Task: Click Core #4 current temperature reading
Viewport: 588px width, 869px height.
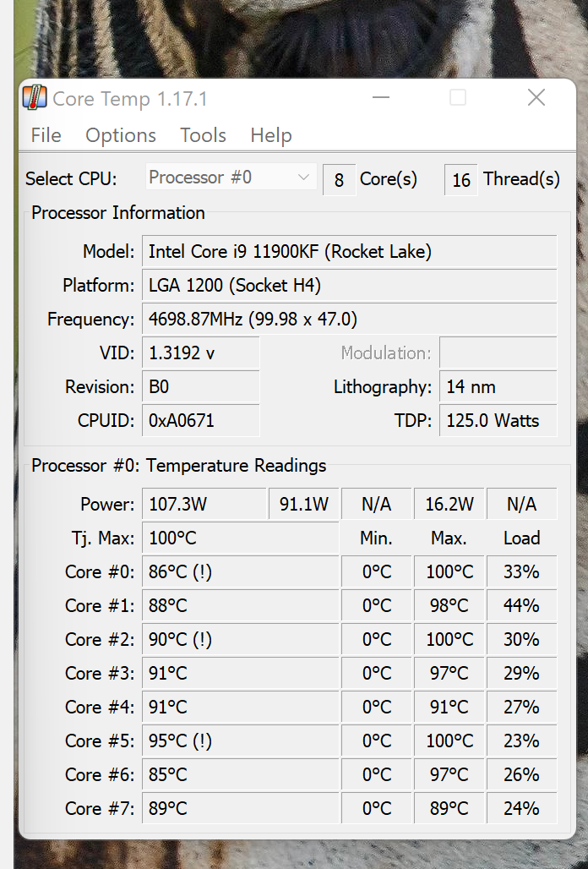Action: pyautogui.click(x=240, y=708)
